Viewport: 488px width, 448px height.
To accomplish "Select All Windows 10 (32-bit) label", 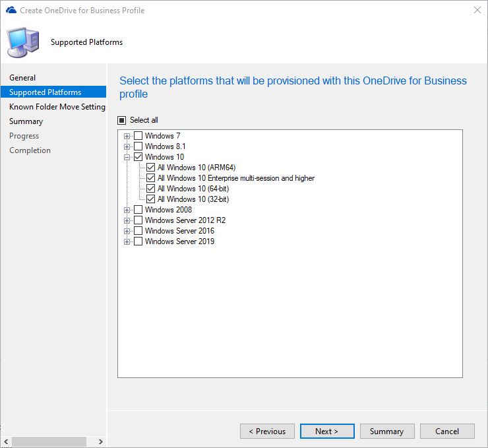I will tap(193, 199).
